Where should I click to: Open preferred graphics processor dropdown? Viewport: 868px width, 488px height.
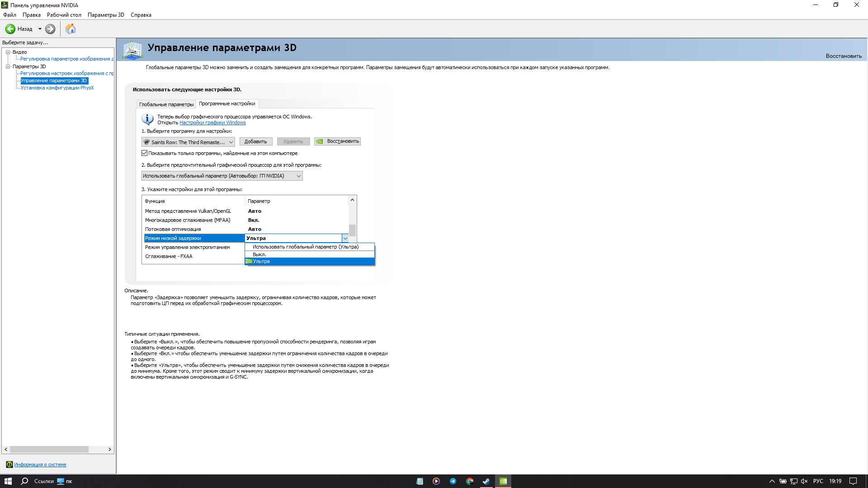click(222, 176)
